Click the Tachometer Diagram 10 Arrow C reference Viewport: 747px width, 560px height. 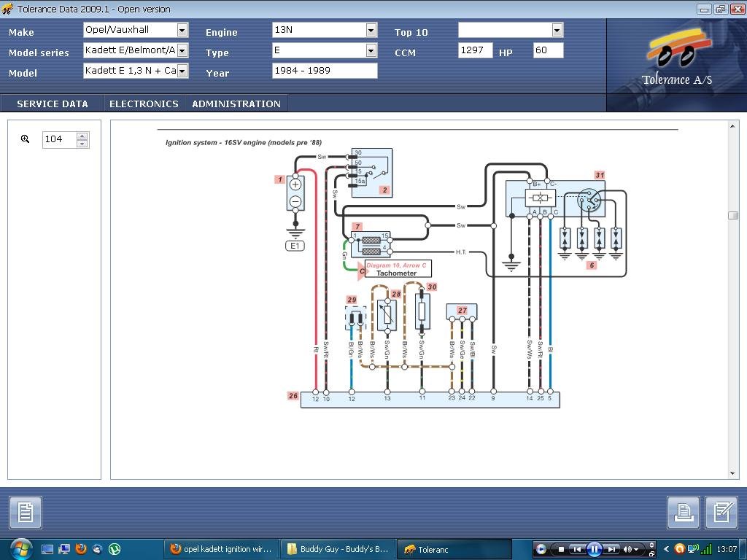[398, 269]
